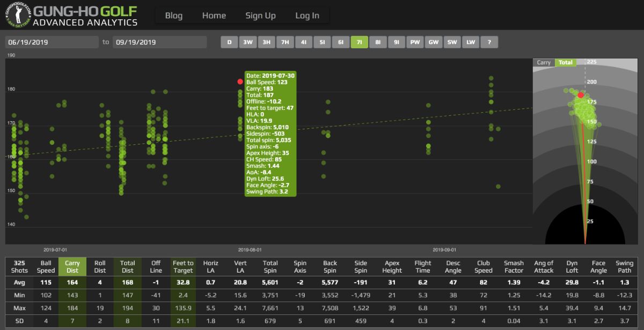Image resolution: width=644 pixels, height=330 pixels.
Task: Select the PW club button
Action: (415, 42)
